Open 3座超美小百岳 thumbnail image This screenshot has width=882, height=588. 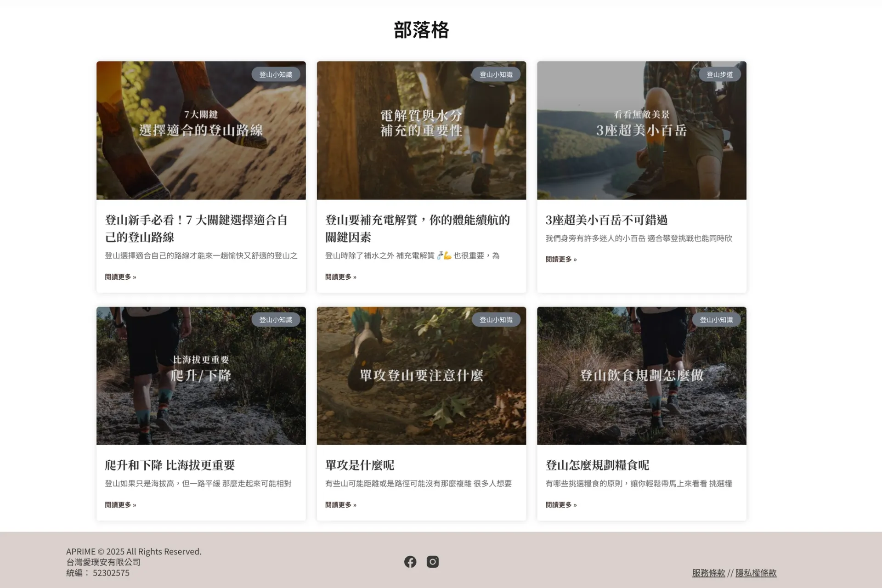click(641, 156)
